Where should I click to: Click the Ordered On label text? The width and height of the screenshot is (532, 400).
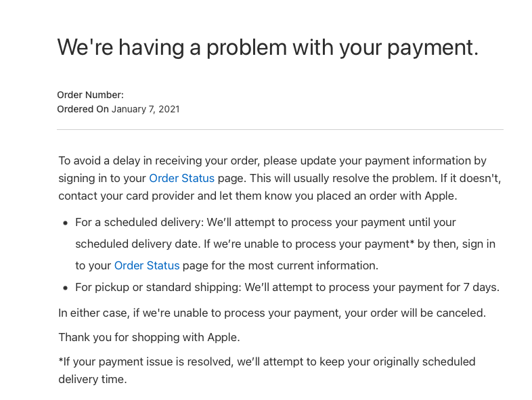[83, 109]
